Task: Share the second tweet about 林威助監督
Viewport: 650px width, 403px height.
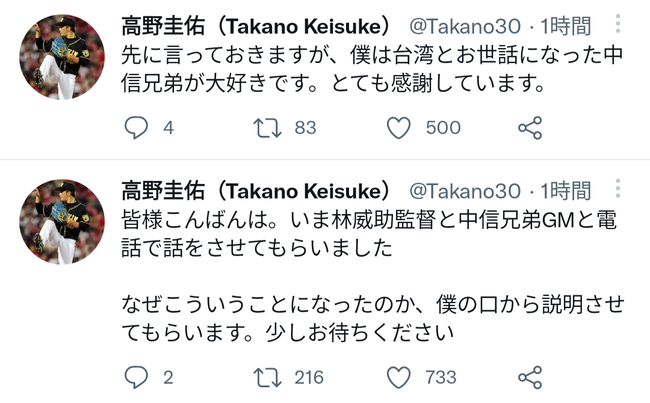Action: pyautogui.click(x=530, y=377)
